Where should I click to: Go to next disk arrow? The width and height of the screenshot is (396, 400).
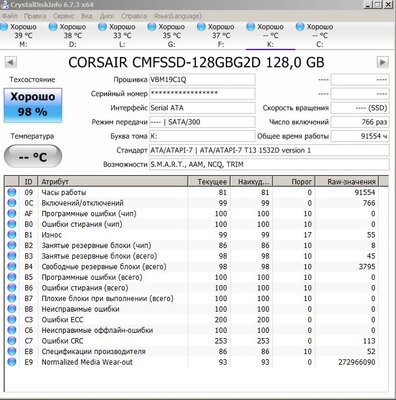pos(383,62)
